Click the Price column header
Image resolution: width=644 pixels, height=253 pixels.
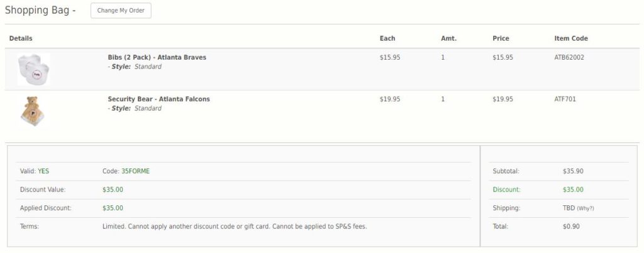(x=501, y=38)
